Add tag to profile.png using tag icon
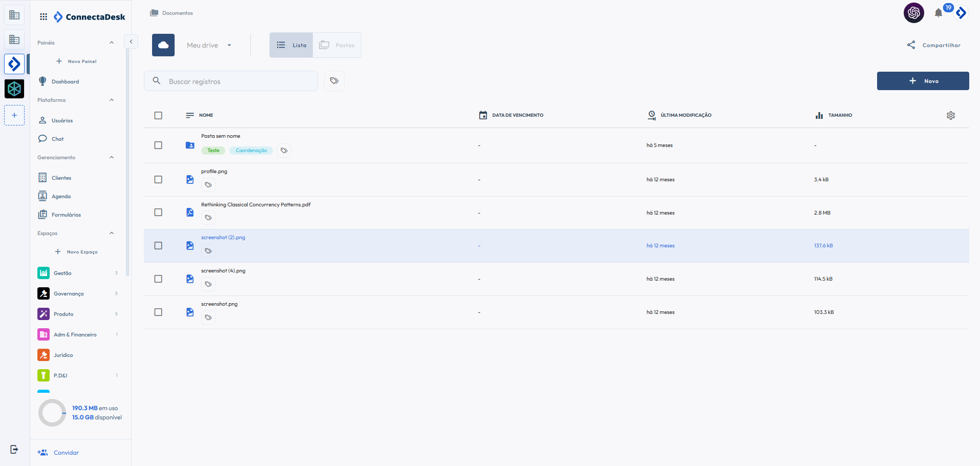The height and width of the screenshot is (466, 980). pos(208,185)
